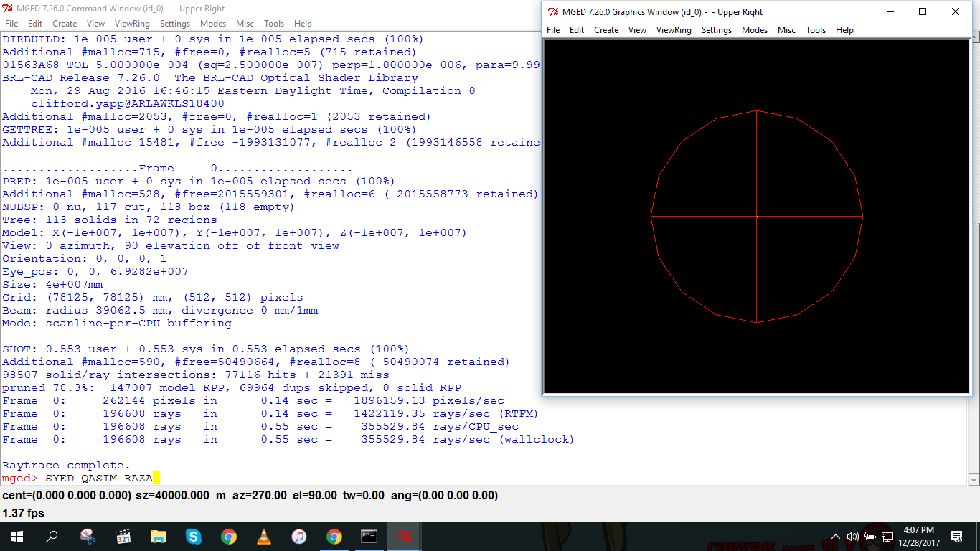Click the '1.37 fps' readout
Viewport: 980px width, 551px height.
coord(24,514)
